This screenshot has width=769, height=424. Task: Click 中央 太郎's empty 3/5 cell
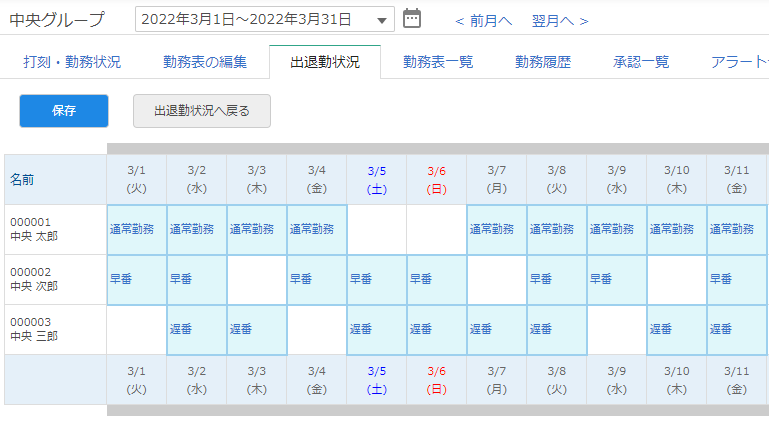click(x=377, y=229)
